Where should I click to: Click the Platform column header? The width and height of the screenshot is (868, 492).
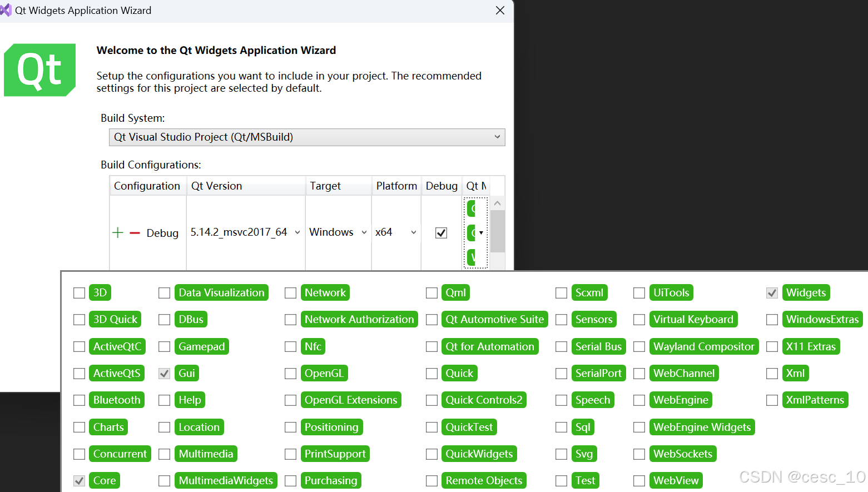[x=396, y=186]
